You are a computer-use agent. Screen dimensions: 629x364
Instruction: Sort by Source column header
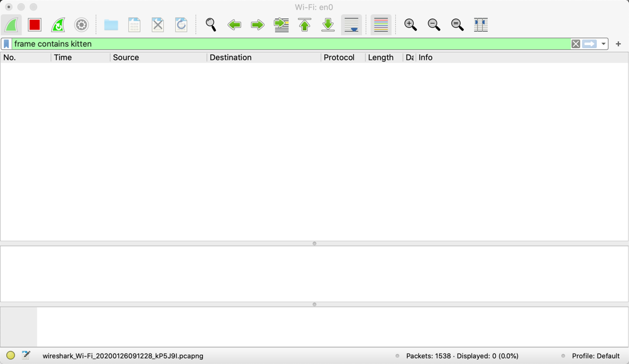point(158,58)
